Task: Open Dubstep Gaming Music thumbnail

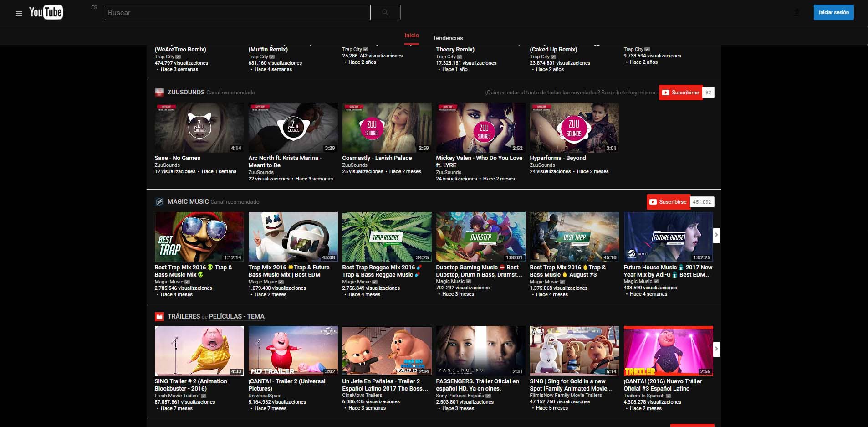Action: [x=480, y=237]
